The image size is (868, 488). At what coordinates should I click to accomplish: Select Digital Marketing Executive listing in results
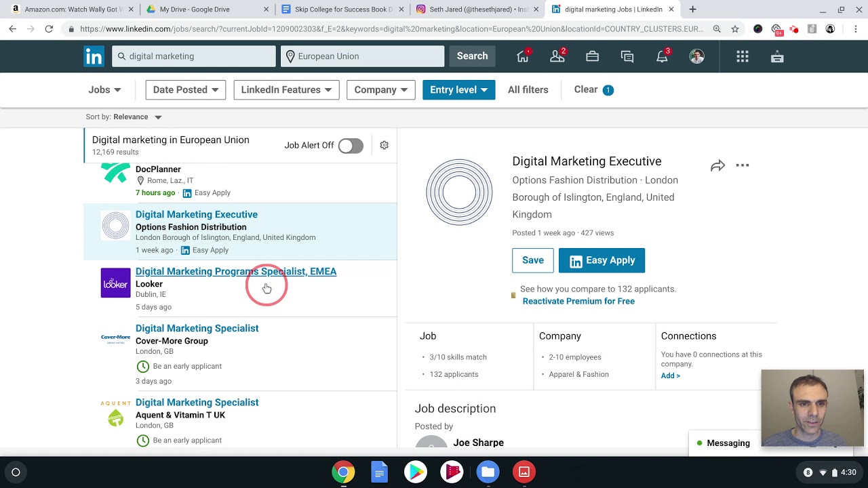pyautogui.click(x=197, y=214)
